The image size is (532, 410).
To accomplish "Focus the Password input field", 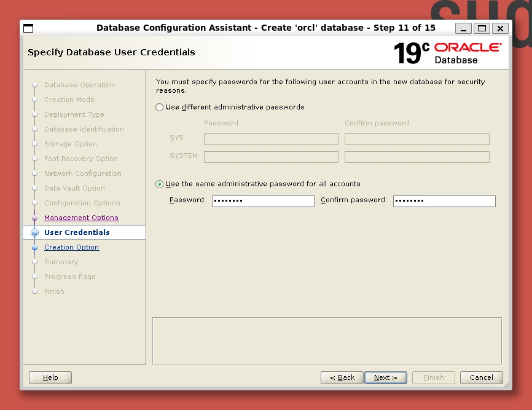I will point(263,201).
